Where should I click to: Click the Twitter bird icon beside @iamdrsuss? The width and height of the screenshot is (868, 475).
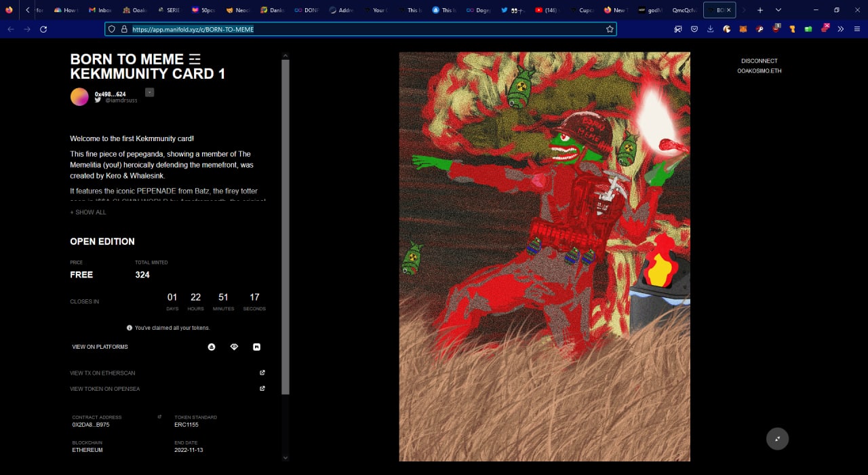click(98, 100)
